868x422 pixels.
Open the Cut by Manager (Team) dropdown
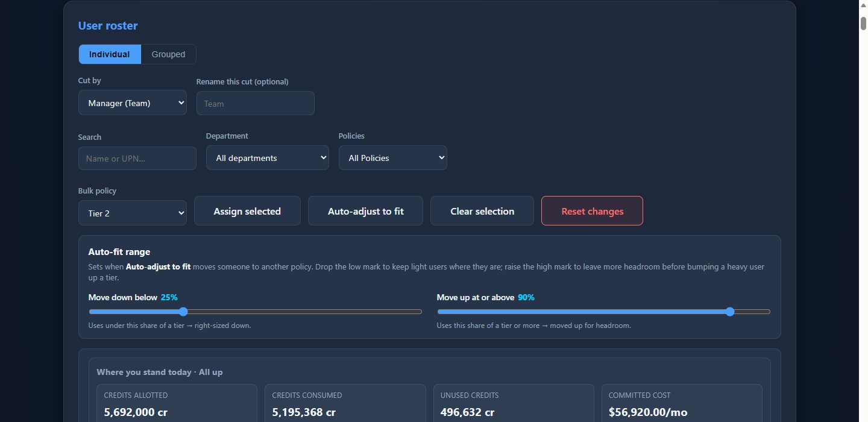tap(133, 103)
